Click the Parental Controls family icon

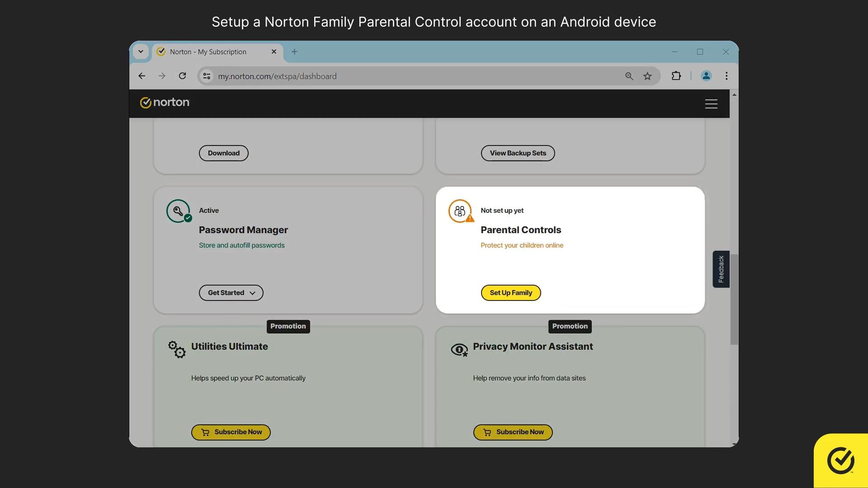(460, 211)
